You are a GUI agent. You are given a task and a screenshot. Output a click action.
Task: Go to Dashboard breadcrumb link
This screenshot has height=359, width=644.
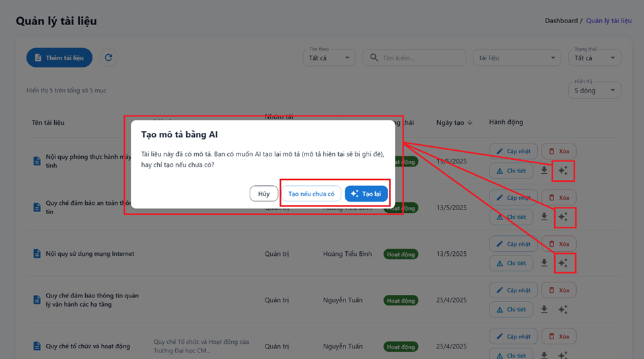(x=561, y=20)
